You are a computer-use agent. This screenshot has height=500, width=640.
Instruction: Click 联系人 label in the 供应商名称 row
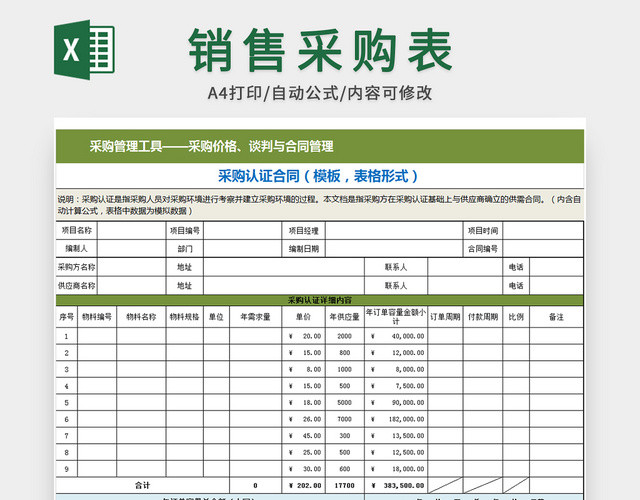point(396,285)
